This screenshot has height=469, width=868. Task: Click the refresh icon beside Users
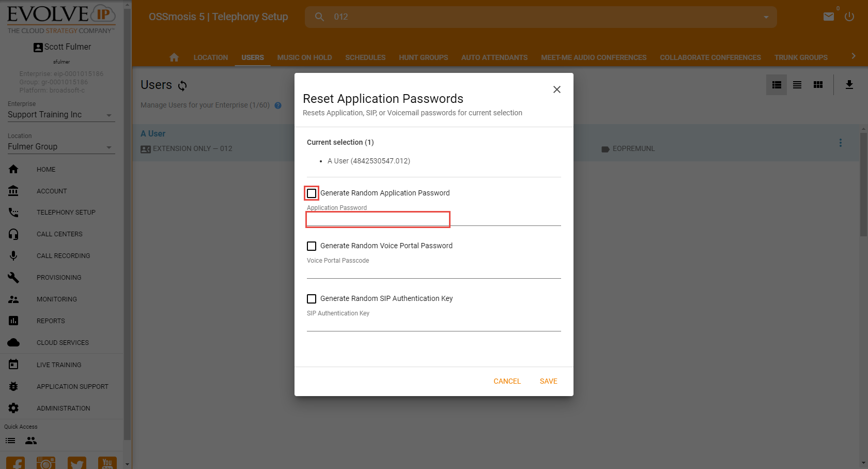coord(182,85)
